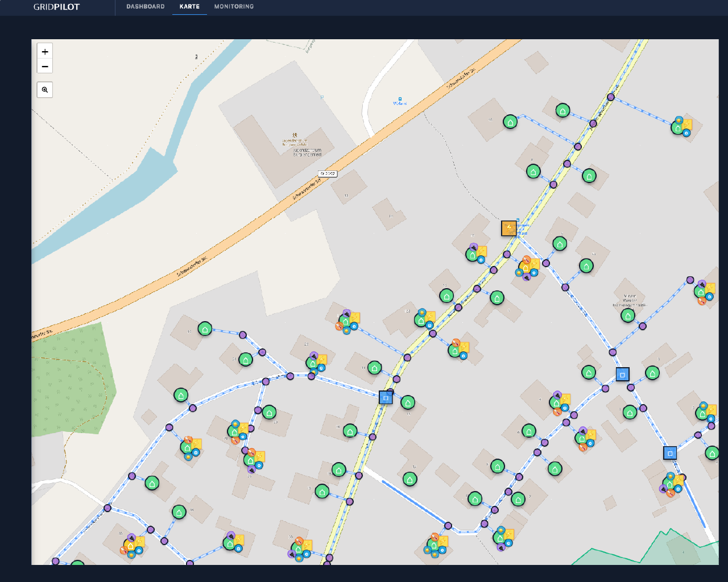Select the blue square node on yellow road
This screenshot has width=728, height=582.
pos(386,398)
